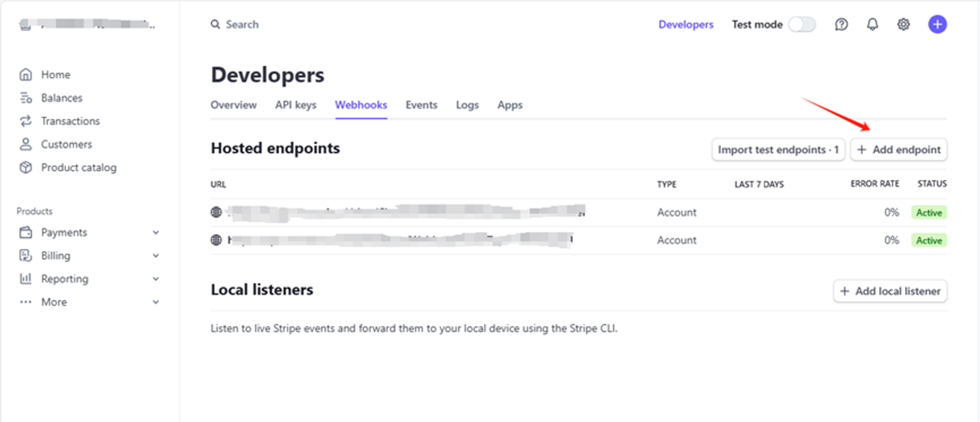
Task: Click the Product catalog box icon
Action: click(x=26, y=167)
